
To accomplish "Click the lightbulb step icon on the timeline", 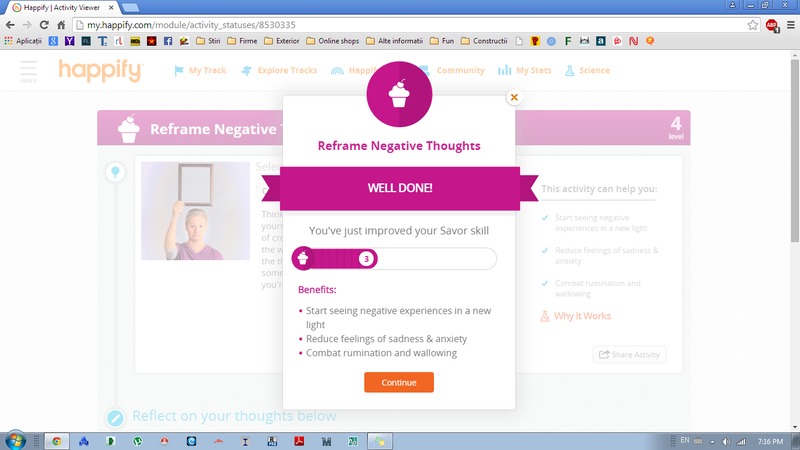I will (115, 172).
